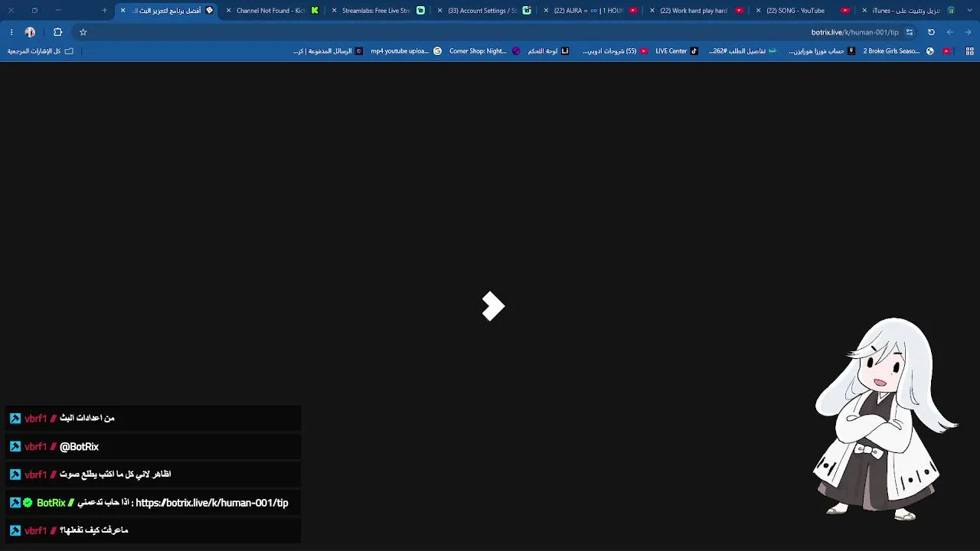Click the left-pointing navigation arrow in the toolbar
This screenshot has width=980, height=551.
tap(950, 32)
